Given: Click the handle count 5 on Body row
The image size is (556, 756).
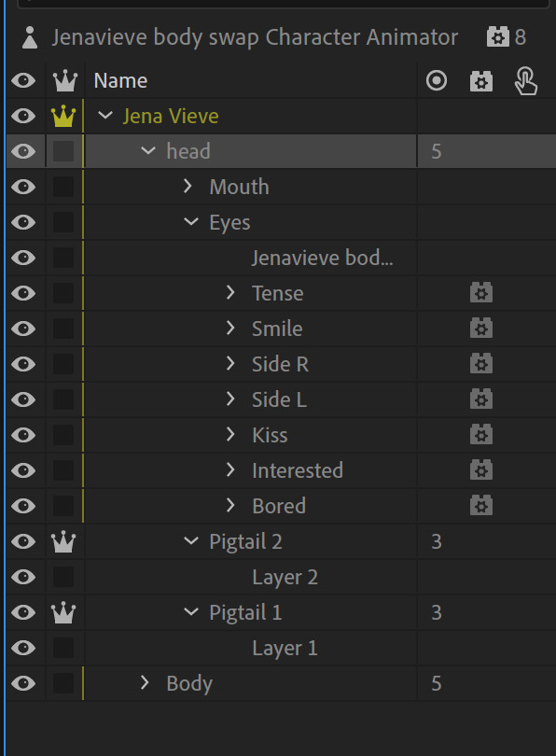Looking at the screenshot, I should point(436,684).
